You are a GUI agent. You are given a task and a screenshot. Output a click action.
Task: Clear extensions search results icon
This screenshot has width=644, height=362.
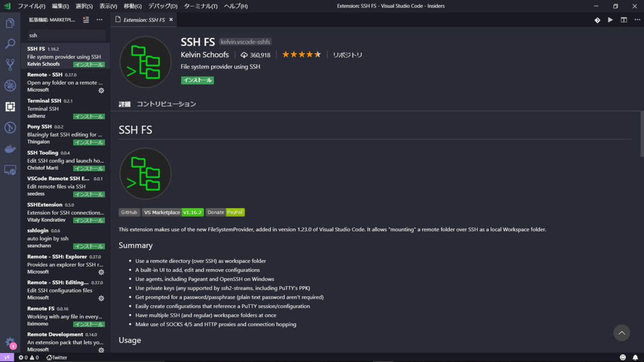(86, 20)
